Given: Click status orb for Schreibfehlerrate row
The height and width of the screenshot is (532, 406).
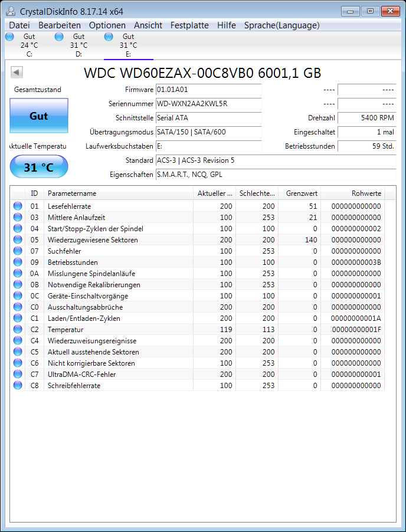Looking at the screenshot, I should click(x=18, y=385).
